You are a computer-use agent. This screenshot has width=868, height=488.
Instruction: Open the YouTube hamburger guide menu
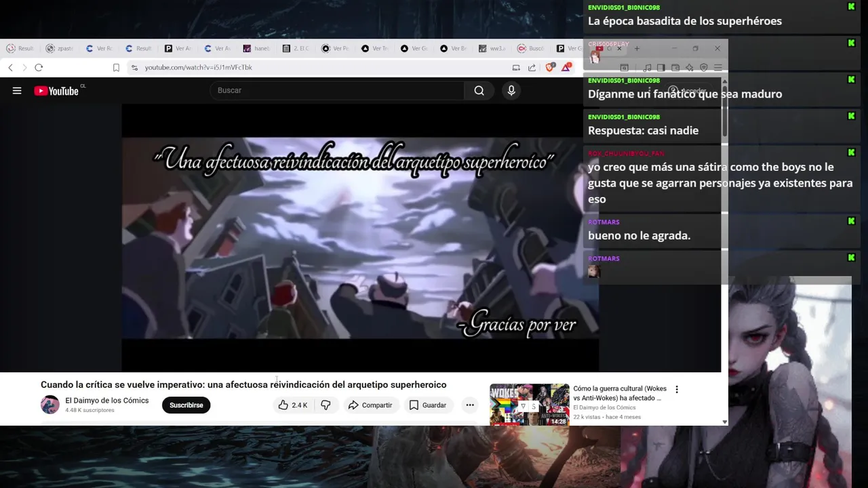(x=17, y=91)
